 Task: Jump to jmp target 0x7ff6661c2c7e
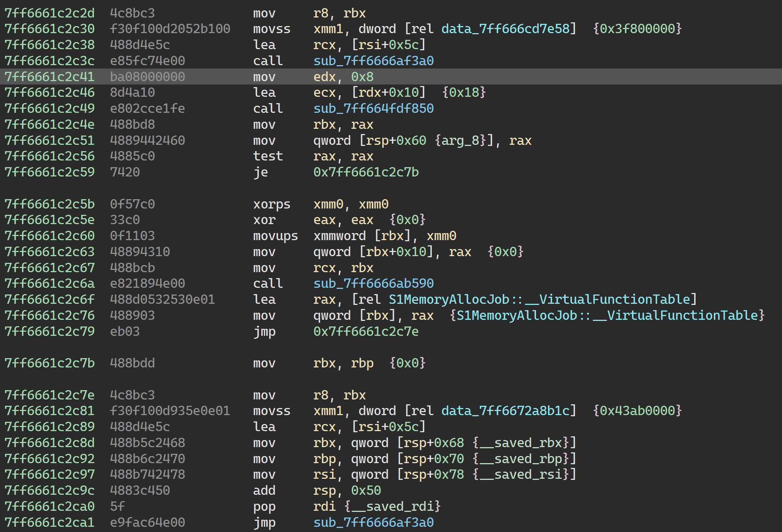tap(366, 331)
